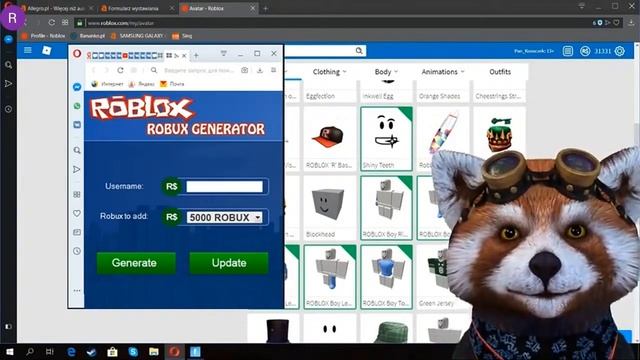Click the Update button
This screenshot has height=360, width=640.
229,263
